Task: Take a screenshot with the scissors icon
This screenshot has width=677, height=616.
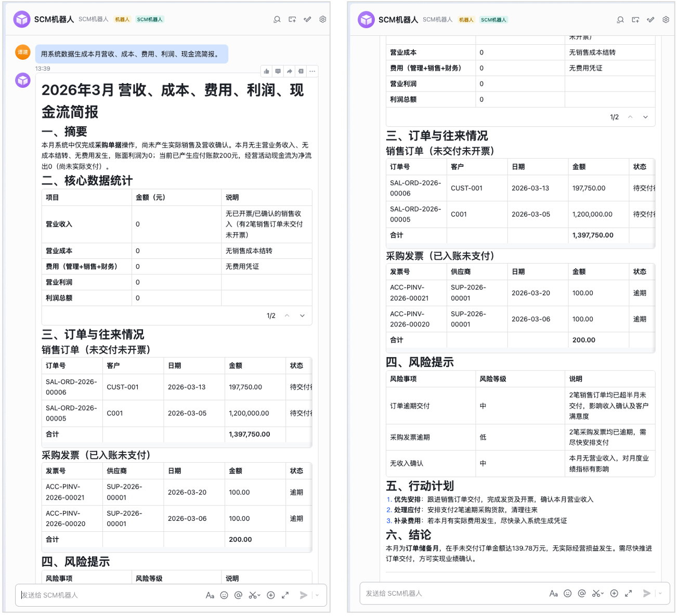Action: click(x=252, y=595)
